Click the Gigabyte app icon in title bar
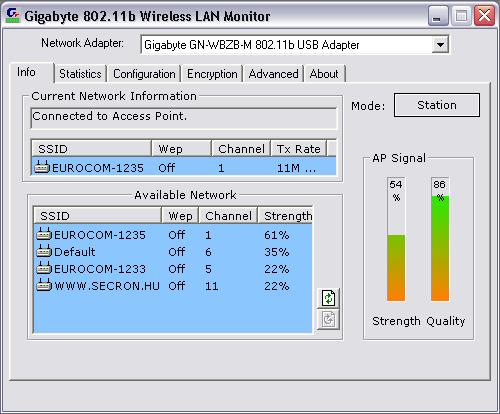This screenshot has width=500, height=414. (x=13, y=16)
